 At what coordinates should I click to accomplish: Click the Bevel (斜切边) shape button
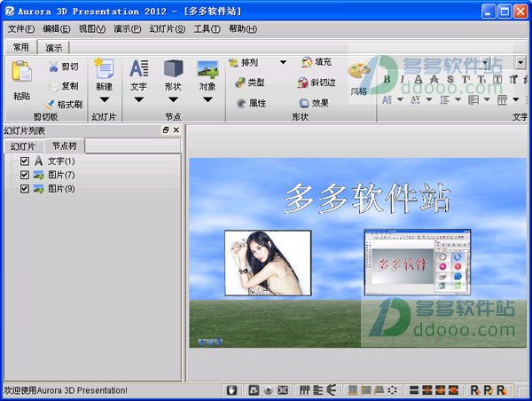pos(317,83)
